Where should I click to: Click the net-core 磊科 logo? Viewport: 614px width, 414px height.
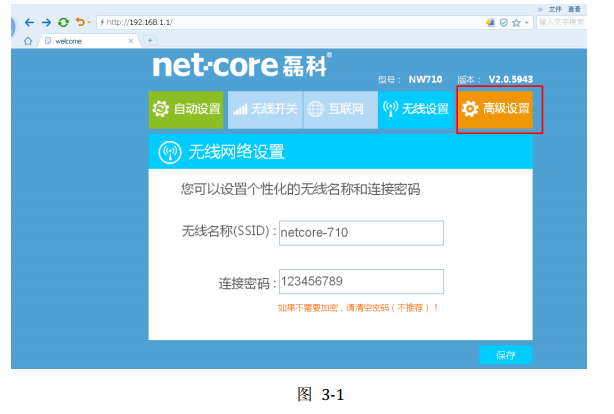click(242, 65)
